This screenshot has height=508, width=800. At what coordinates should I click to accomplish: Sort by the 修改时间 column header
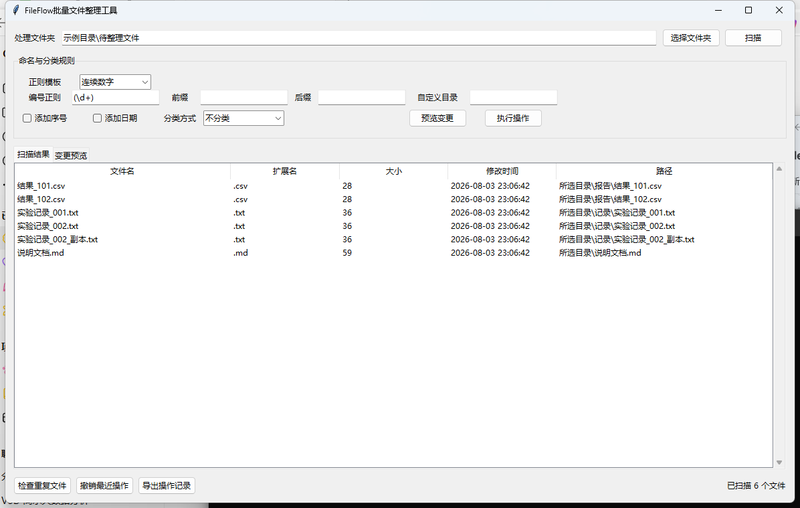[x=502, y=171]
